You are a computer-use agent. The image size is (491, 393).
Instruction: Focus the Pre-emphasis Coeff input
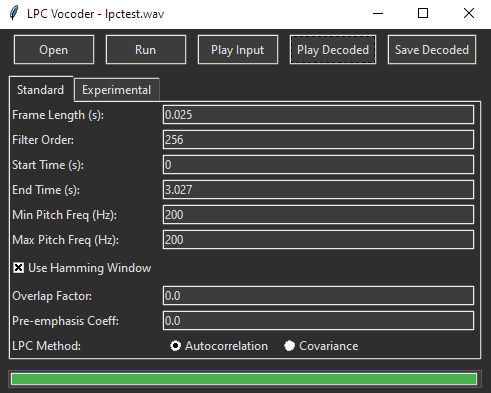click(x=318, y=321)
